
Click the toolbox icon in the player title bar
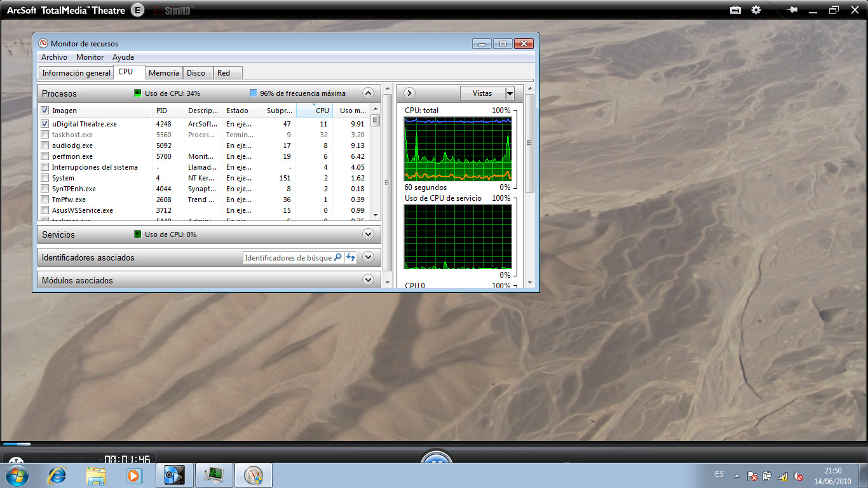point(735,10)
